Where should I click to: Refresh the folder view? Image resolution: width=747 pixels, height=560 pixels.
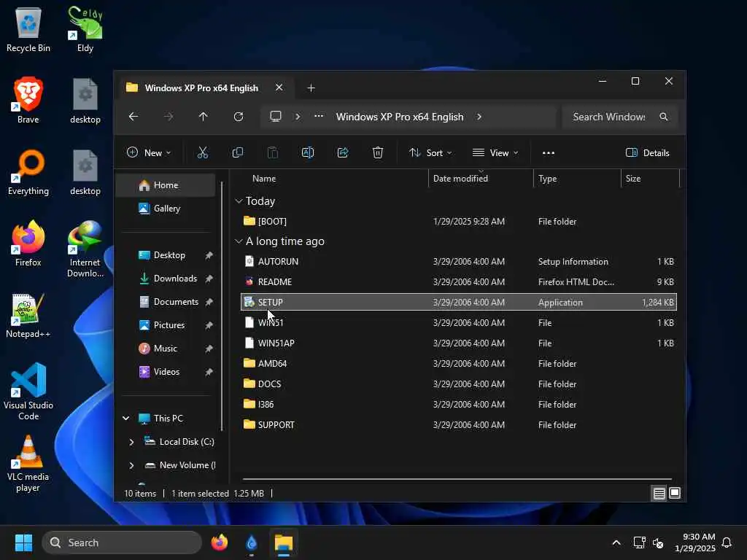(x=239, y=117)
